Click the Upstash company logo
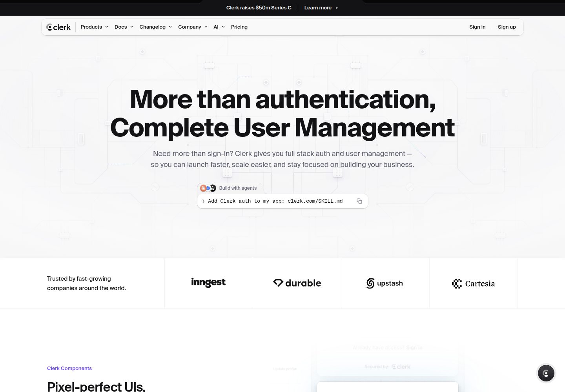 pyautogui.click(x=385, y=283)
